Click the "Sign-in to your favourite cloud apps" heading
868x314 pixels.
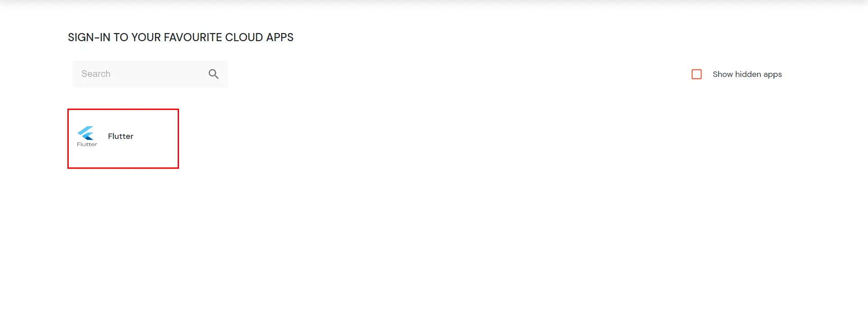click(180, 37)
